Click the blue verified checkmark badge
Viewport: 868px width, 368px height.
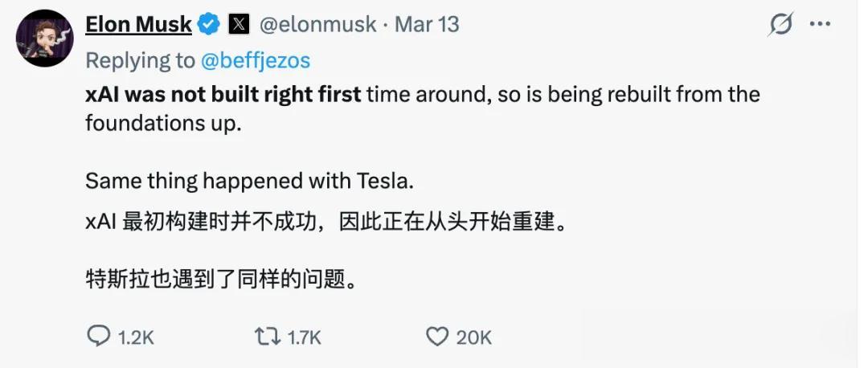[209, 25]
